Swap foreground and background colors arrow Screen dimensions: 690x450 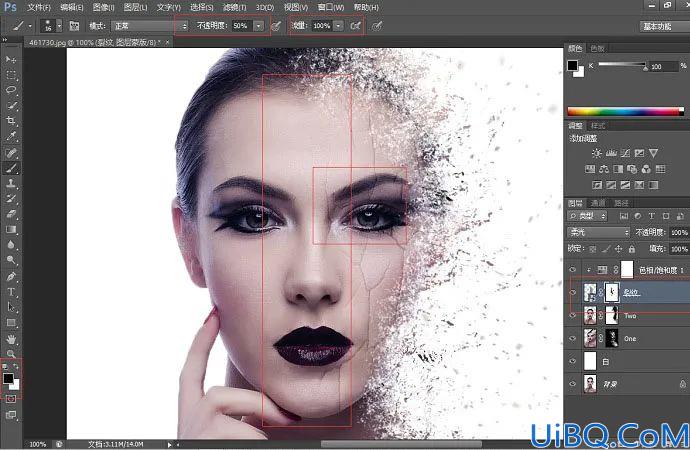pos(16,366)
